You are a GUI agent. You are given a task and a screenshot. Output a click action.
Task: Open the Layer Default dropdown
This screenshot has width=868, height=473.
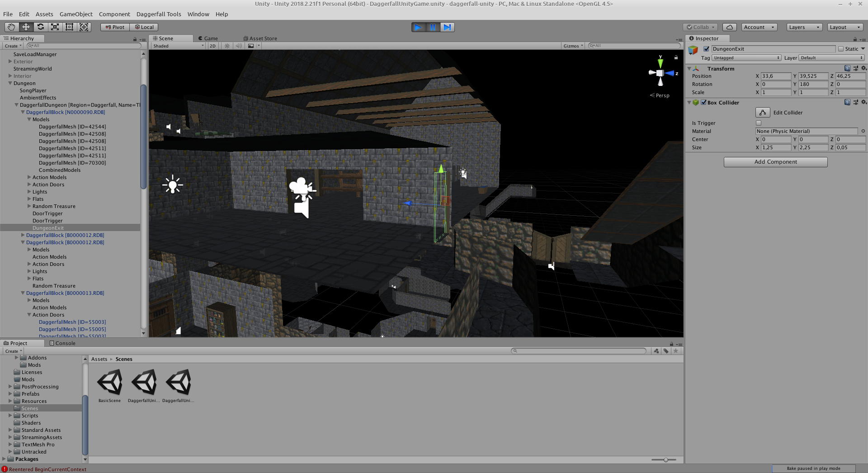[832, 58]
